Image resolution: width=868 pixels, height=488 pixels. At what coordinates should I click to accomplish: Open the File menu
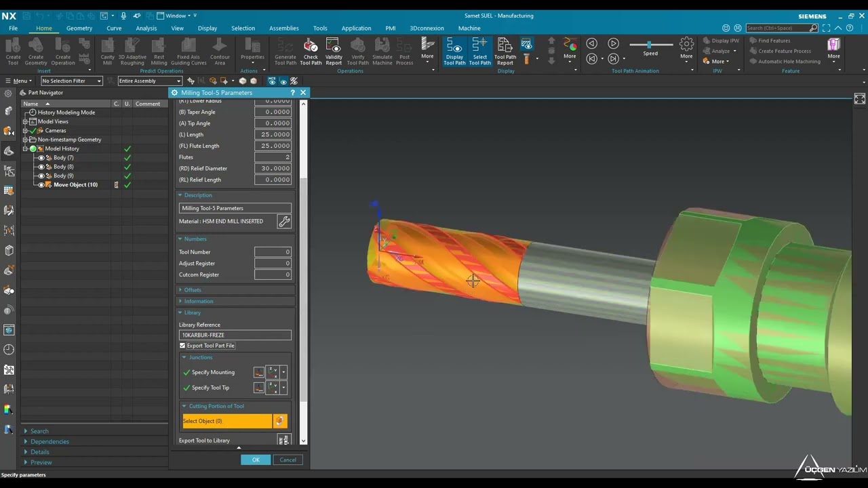pos(13,28)
